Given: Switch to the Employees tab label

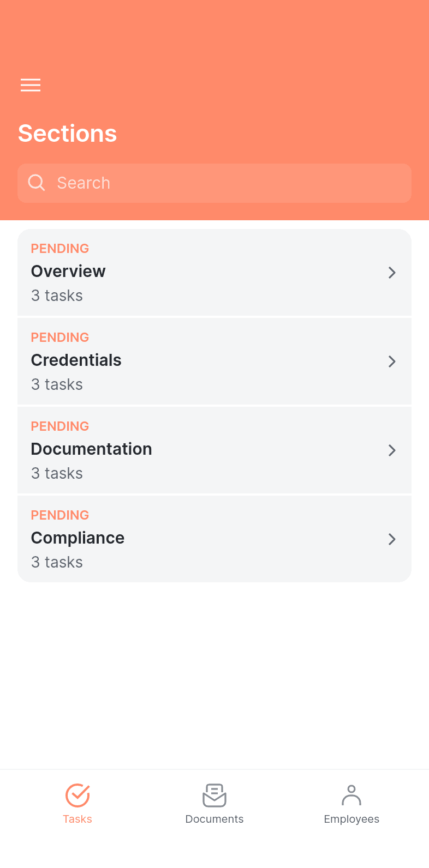Looking at the screenshot, I should [x=351, y=819].
